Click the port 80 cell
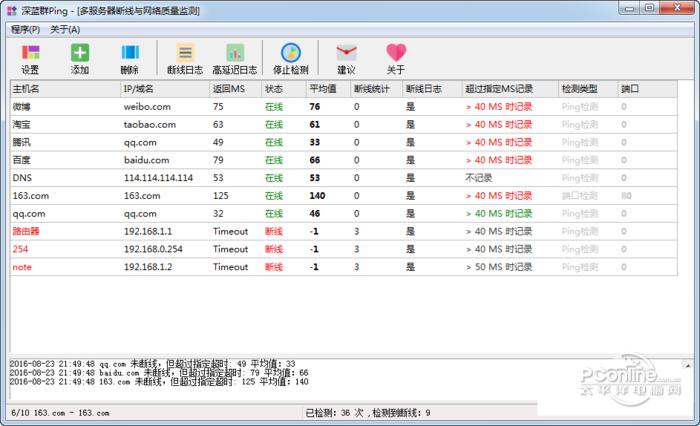Screen dimensions: 700x426 point(626,196)
